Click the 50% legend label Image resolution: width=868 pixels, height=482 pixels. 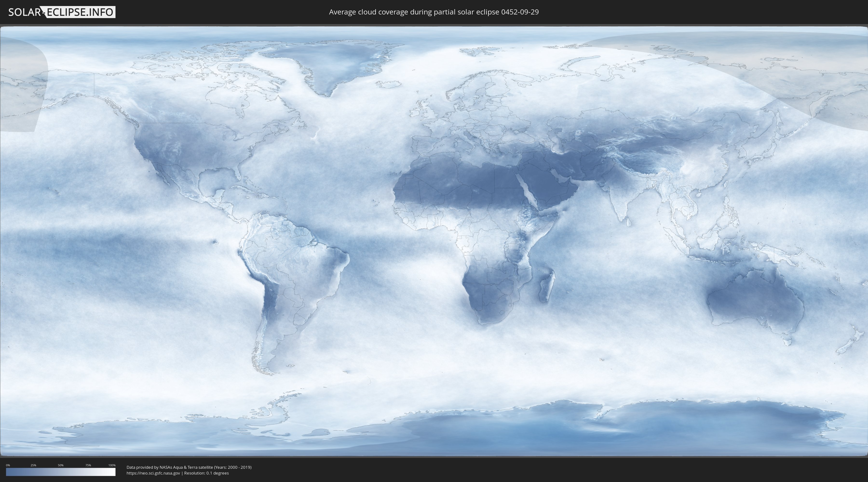tap(61, 465)
